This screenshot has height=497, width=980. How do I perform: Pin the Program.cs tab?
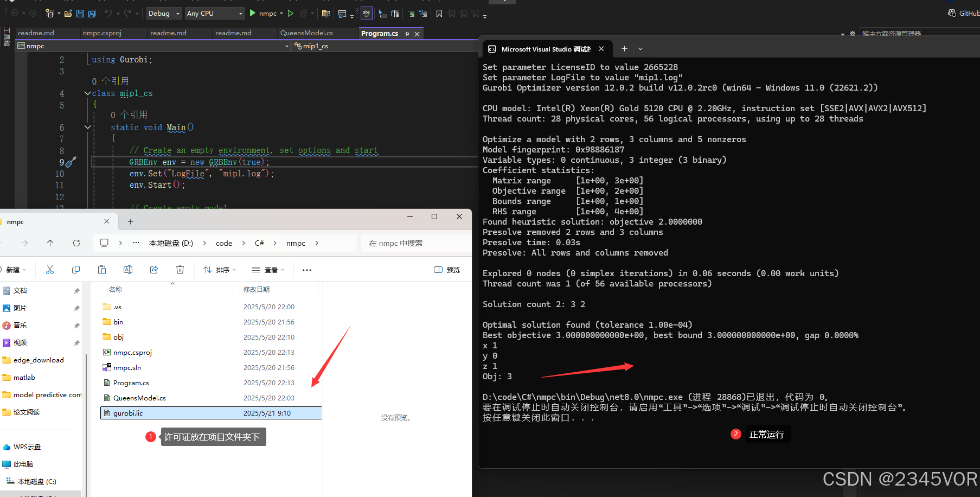407,34
